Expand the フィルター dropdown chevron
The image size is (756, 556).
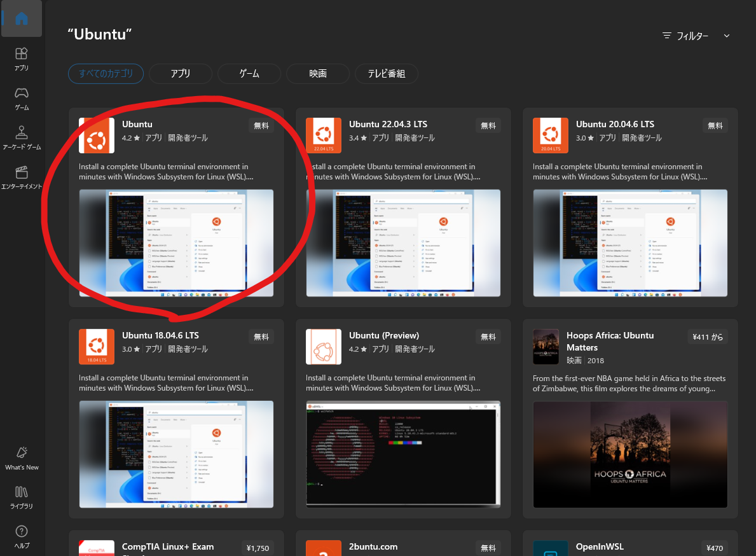(x=727, y=36)
